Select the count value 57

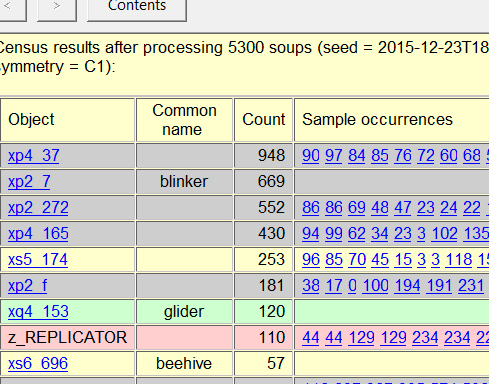276,364
